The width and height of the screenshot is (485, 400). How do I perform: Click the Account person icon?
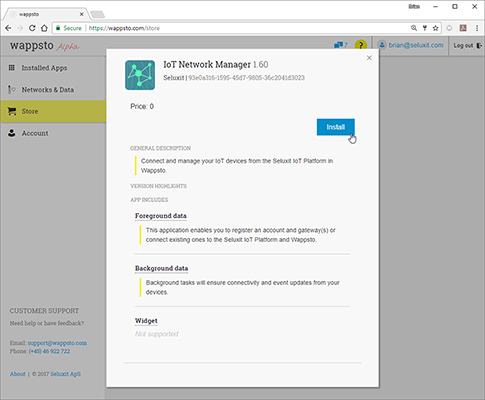(x=12, y=133)
